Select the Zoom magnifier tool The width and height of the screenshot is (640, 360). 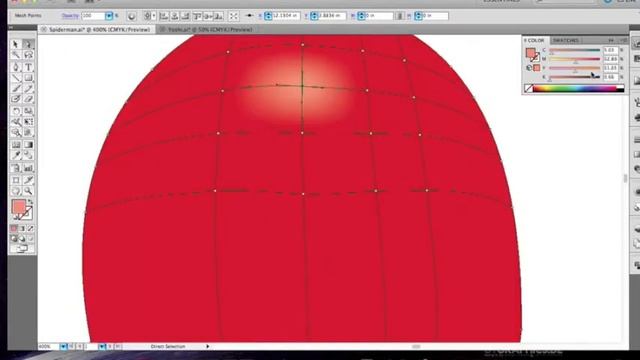[28, 191]
